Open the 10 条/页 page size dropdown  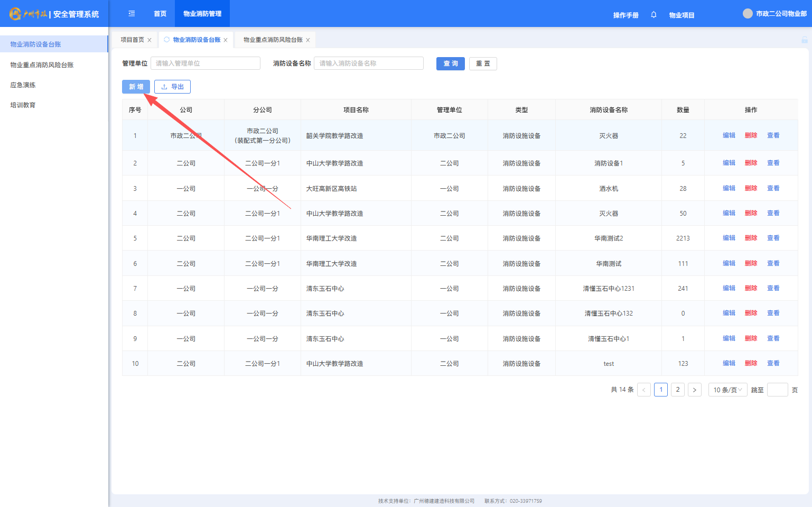[727, 390]
